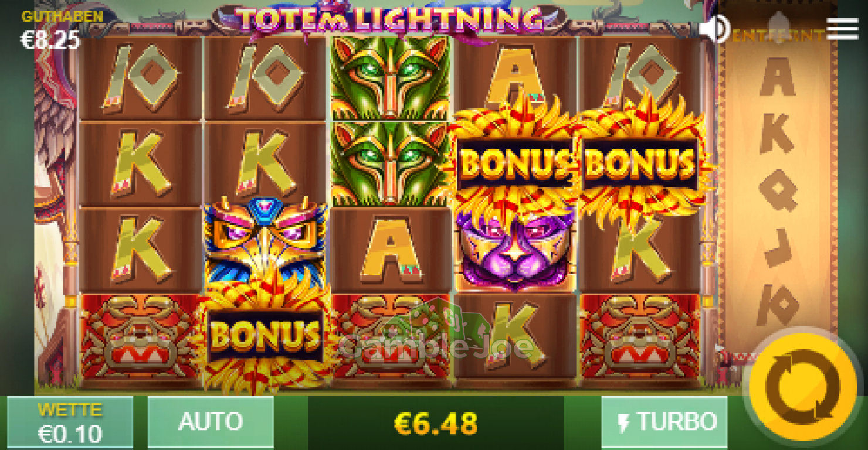Open the Auto spin options
868x450 pixels.
click(211, 422)
